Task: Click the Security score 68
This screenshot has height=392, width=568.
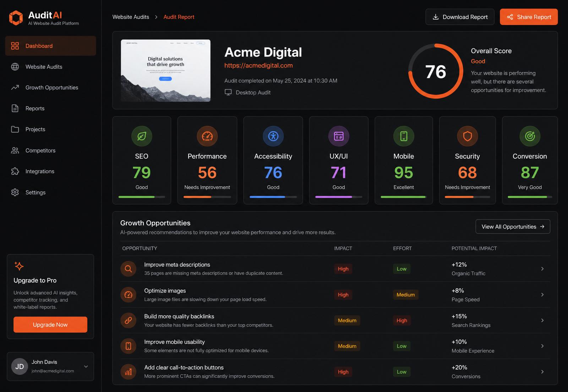Action: [468, 173]
